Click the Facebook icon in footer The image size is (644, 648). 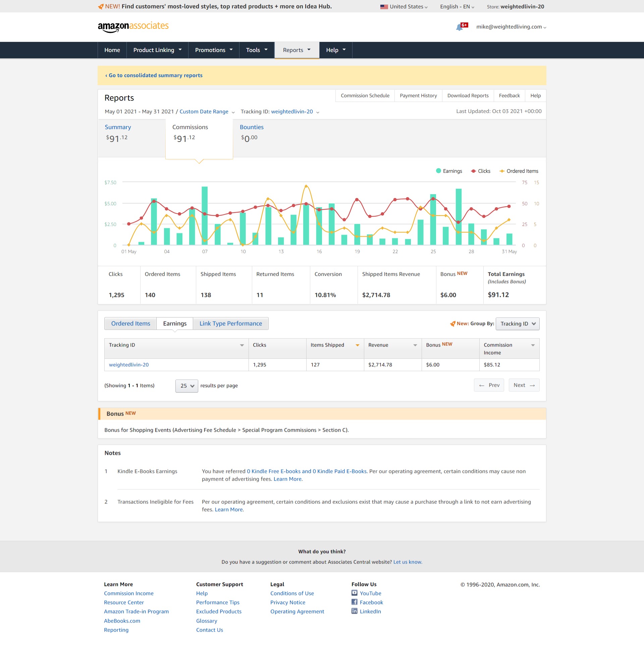(355, 602)
